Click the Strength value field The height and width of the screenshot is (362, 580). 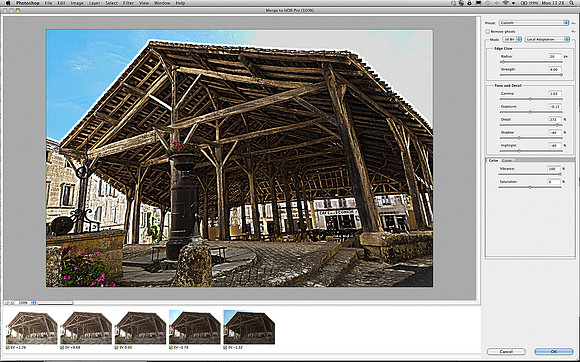pyautogui.click(x=554, y=69)
